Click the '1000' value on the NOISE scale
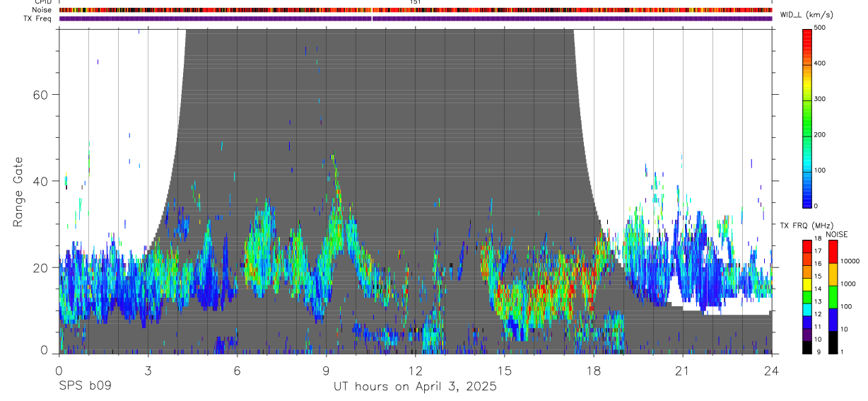 click(847, 284)
